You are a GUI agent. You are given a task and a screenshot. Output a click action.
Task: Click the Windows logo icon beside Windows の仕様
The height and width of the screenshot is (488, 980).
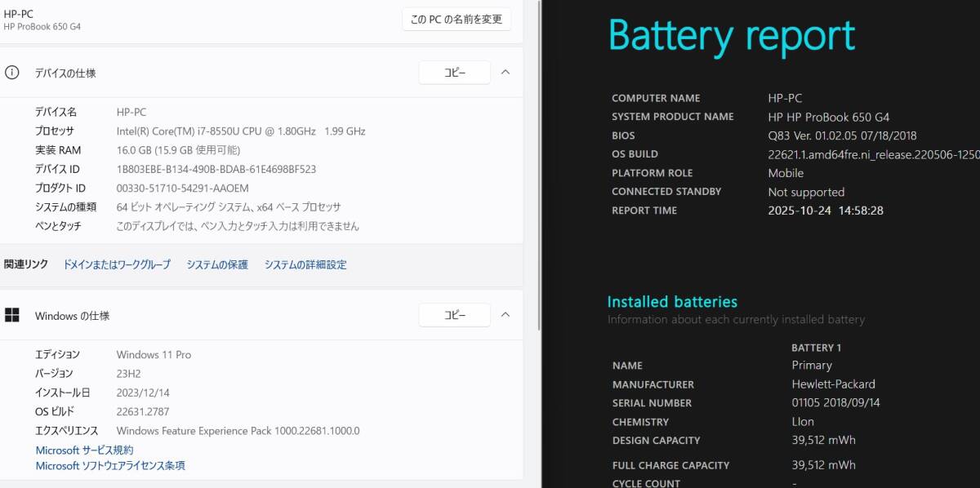[x=12, y=315]
